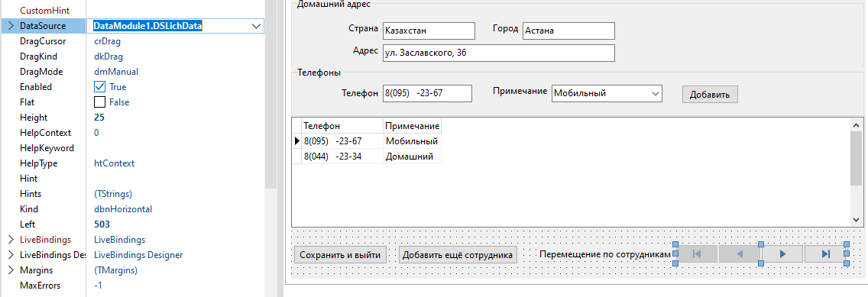Select the DragCursor property value crDrag
The image size is (868, 297).
tap(108, 41)
